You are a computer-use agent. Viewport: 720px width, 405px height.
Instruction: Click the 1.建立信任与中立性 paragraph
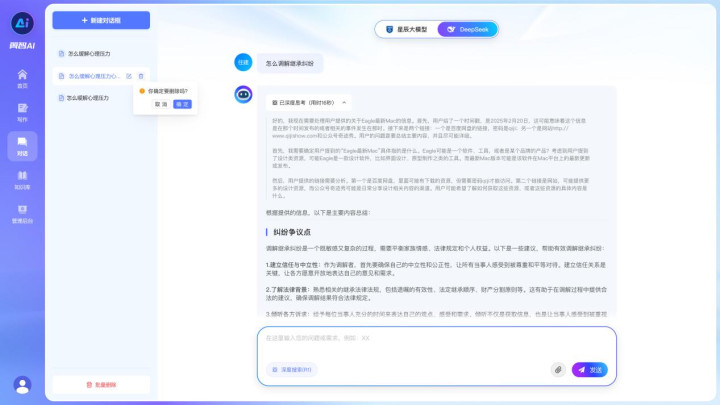[436, 269]
